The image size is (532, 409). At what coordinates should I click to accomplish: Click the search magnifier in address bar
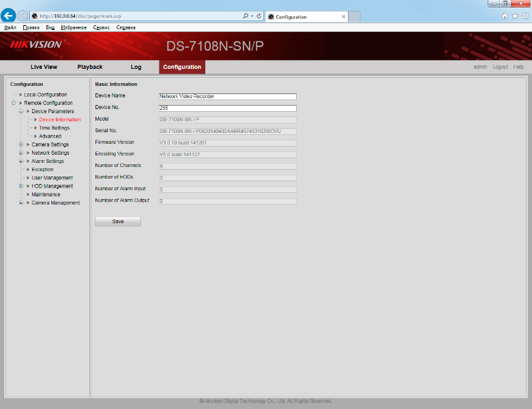coord(246,16)
